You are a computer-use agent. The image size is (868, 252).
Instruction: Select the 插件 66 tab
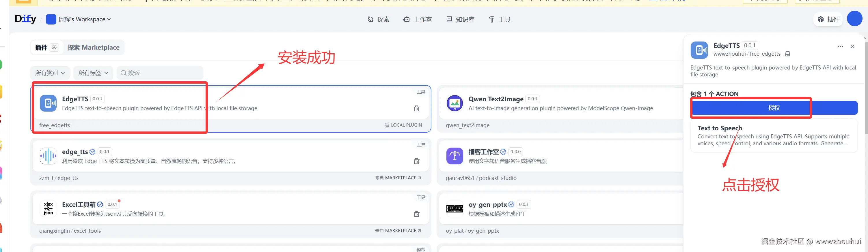(x=47, y=48)
